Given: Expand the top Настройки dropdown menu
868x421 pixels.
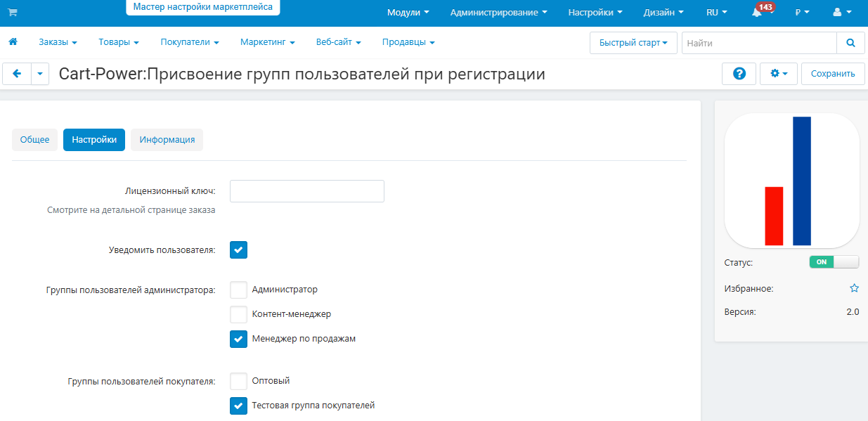Looking at the screenshot, I should [x=595, y=13].
